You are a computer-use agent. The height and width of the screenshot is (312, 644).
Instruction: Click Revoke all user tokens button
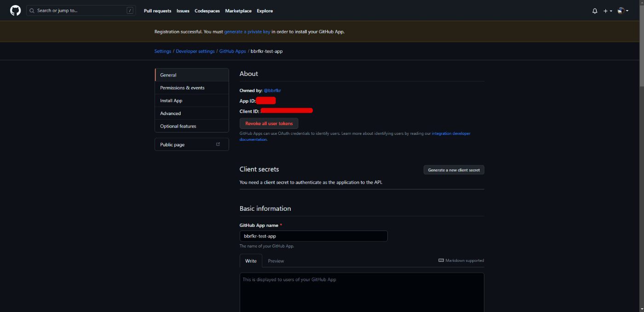point(269,123)
